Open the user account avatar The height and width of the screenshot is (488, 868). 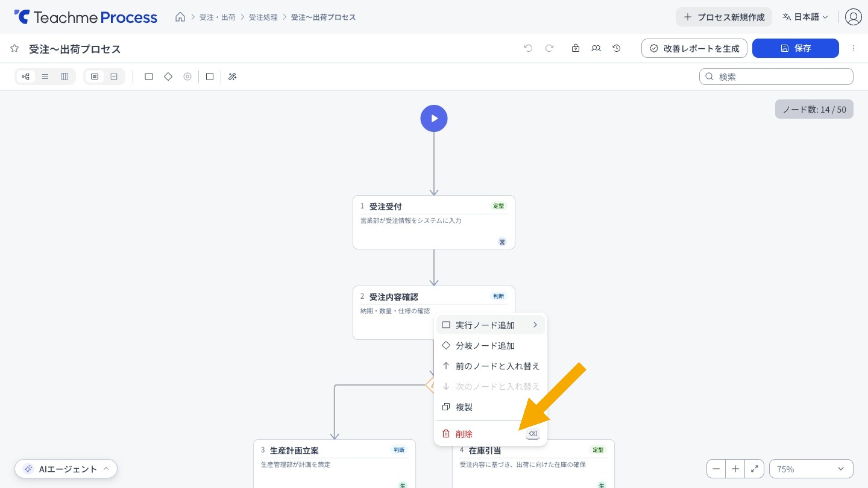pyautogui.click(x=854, y=17)
